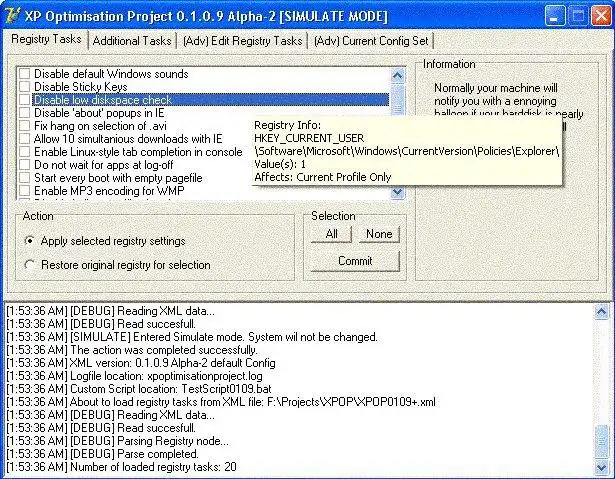Viewport: 615px width, 479px height.
Task: Click the XP Optimisation Project title bar icon
Action: point(13,16)
